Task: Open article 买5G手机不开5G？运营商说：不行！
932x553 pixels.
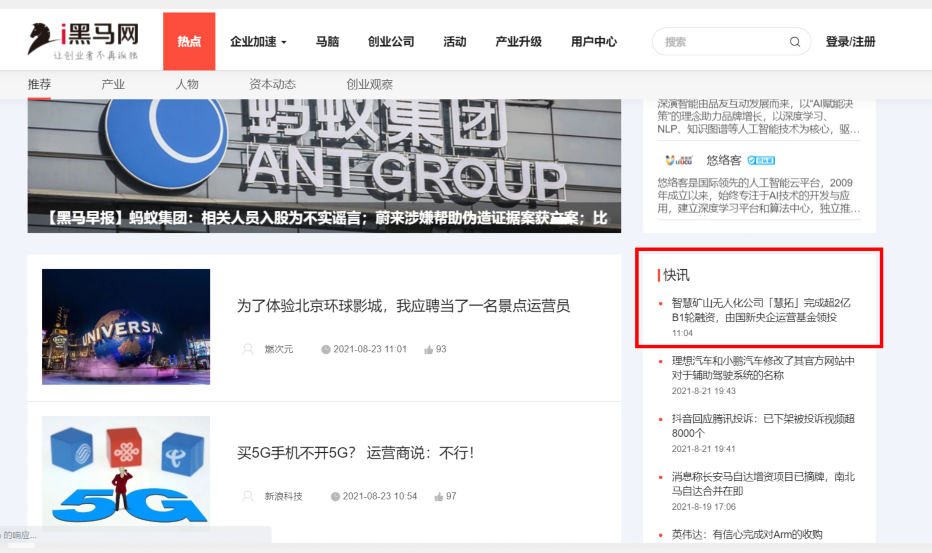Action: [355, 453]
